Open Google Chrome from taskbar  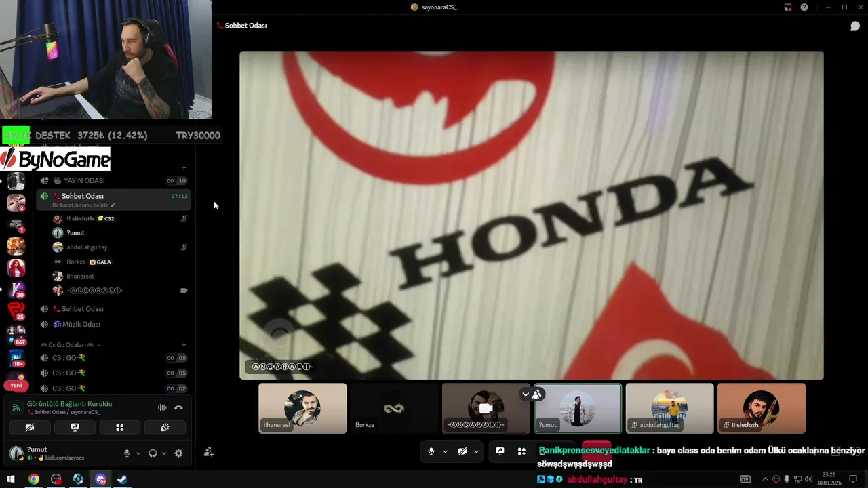(x=34, y=479)
